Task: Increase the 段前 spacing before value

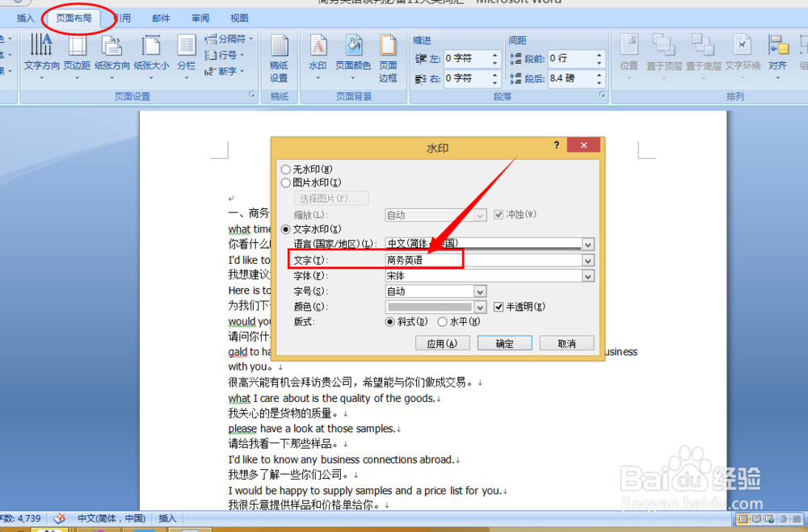Action: [x=599, y=55]
